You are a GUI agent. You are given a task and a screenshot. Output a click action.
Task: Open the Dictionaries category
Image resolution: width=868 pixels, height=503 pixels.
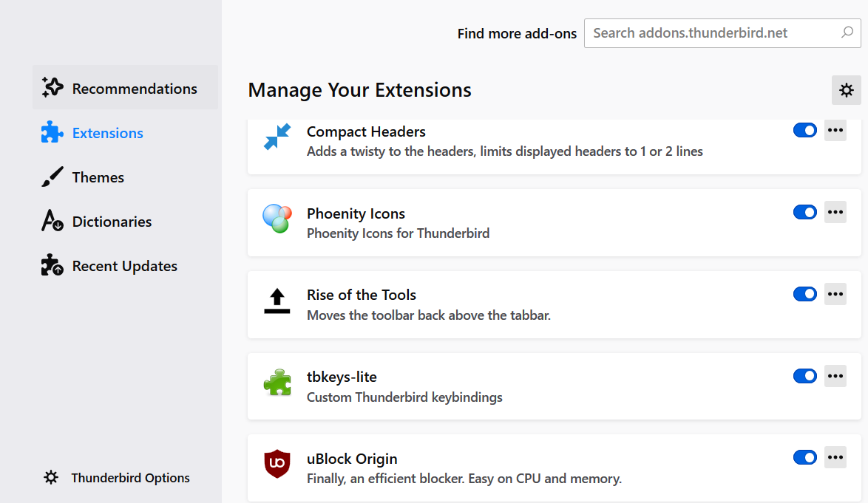point(112,222)
